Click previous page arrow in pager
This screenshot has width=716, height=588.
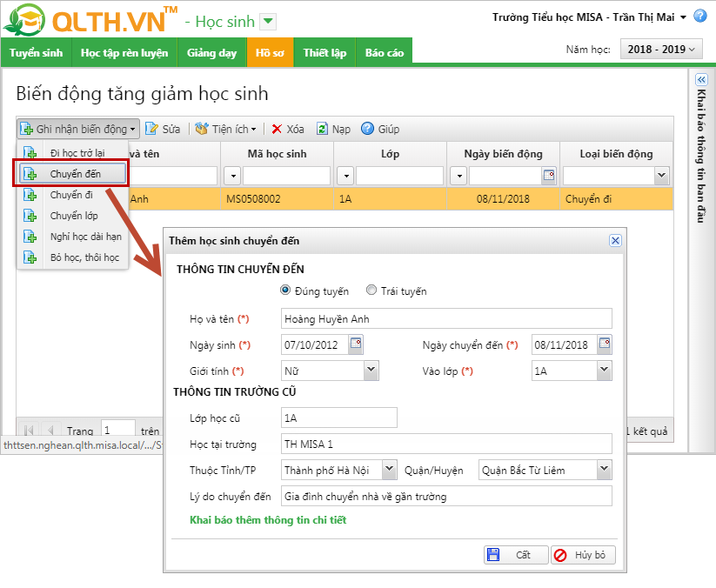(50, 430)
